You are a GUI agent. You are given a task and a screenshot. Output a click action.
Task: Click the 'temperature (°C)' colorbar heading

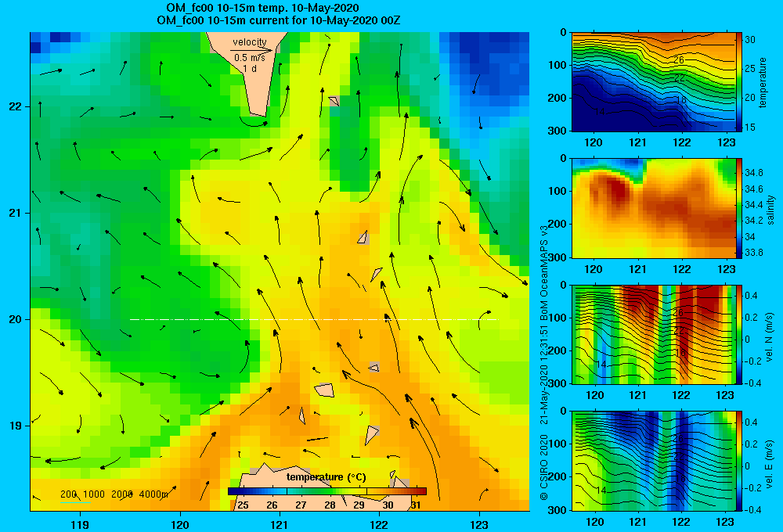click(326, 477)
